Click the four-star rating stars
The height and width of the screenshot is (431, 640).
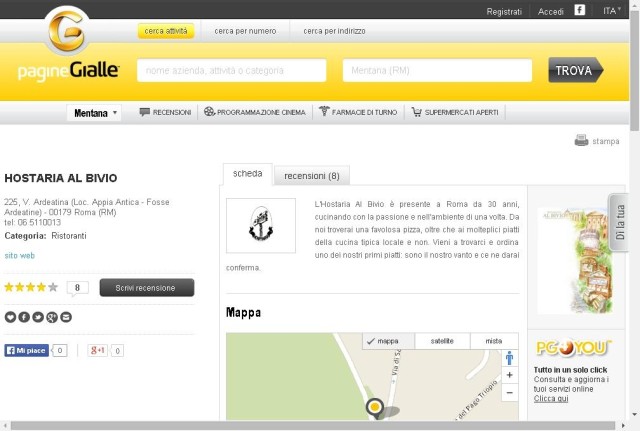pyautogui.click(x=31, y=287)
